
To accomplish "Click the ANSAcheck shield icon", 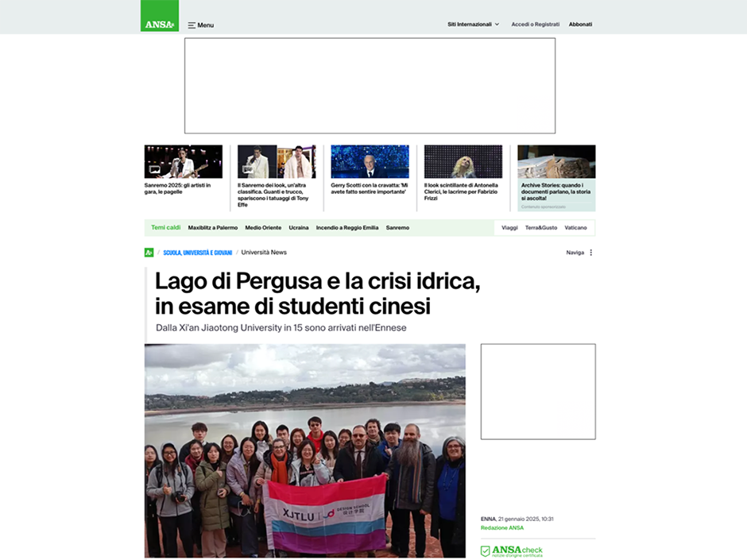I will 485,551.
